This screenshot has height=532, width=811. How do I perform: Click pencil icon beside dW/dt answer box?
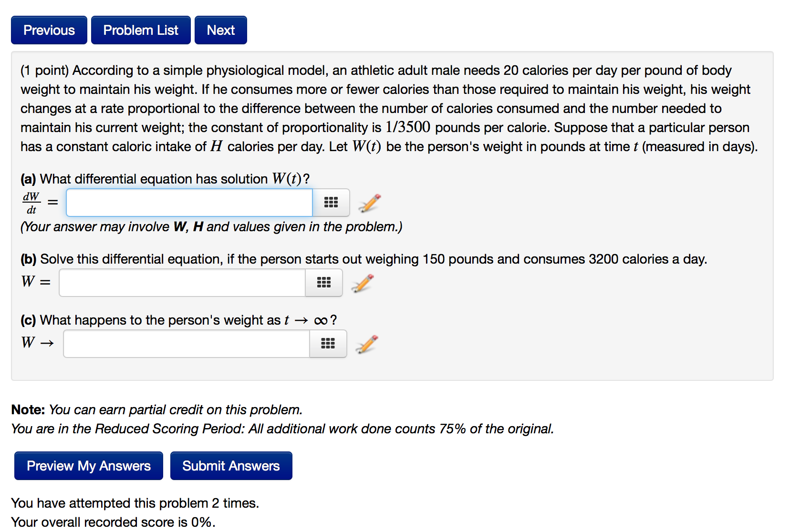pos(370,203)
